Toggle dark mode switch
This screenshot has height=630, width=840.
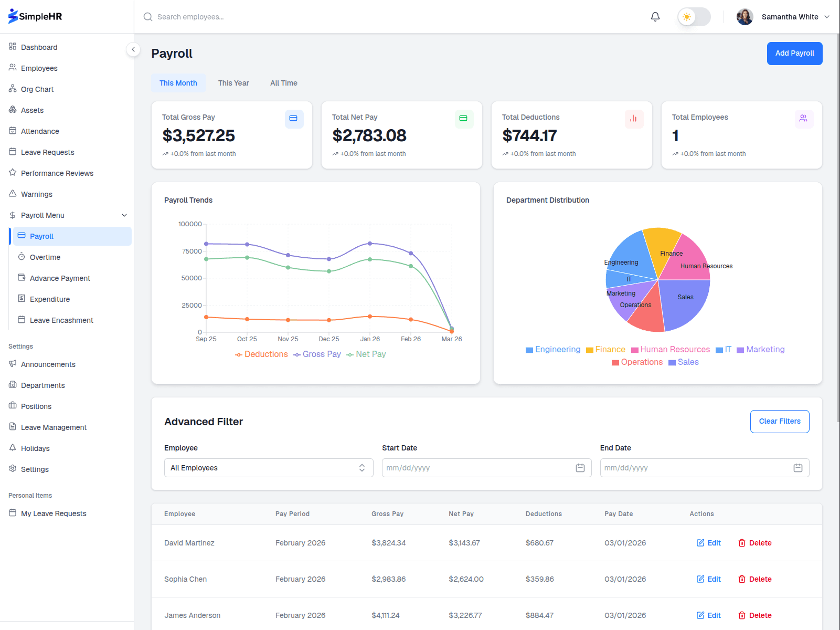pos(694,16)
